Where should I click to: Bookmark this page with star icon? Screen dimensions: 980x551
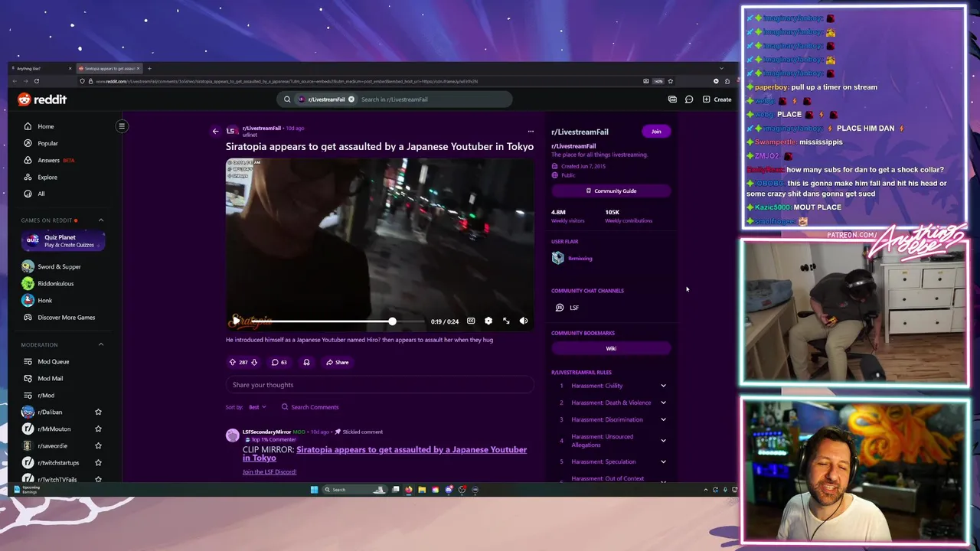coord(670,81)
